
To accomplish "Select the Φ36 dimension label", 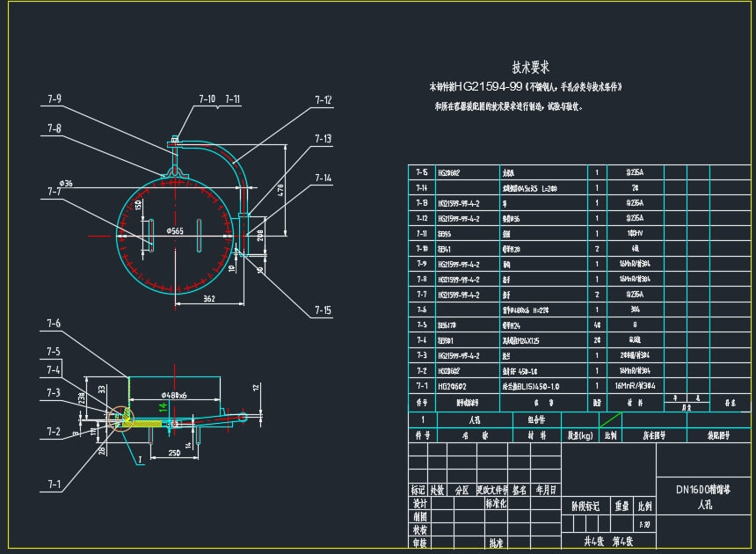I will point(66,183).
